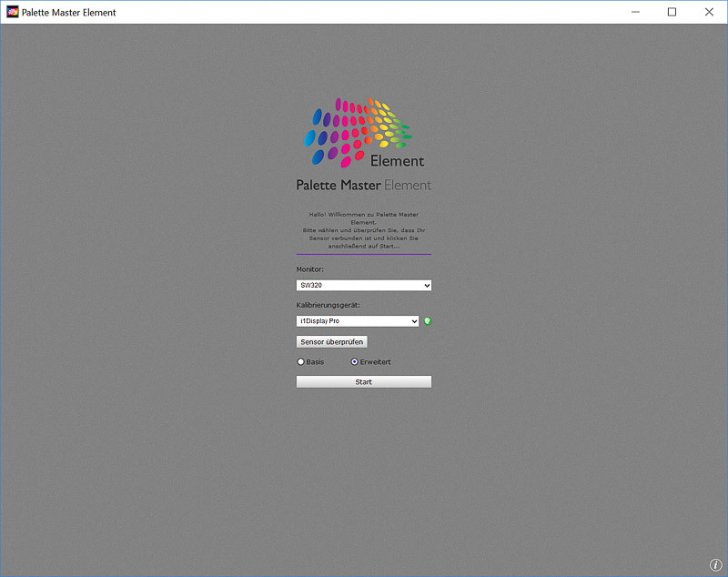Click the Palette Master Element logo
This screenshot has height=577, width=728.
pos(363,145)
